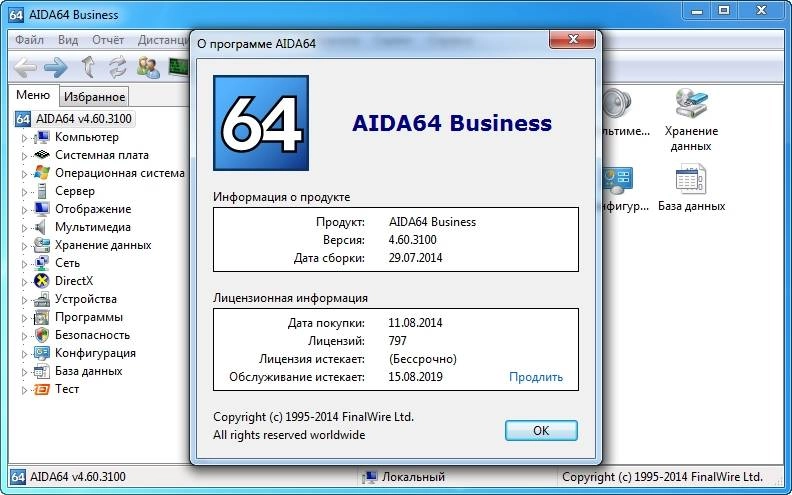Viewport: 792px width, 495px height.
Task: Expand the Тест tree node
Action: point(24,389)
